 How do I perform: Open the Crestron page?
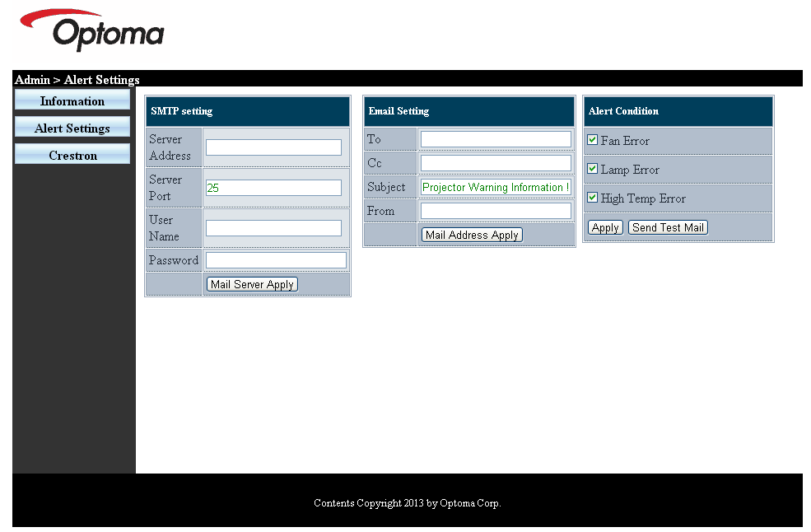coord(72,155)
